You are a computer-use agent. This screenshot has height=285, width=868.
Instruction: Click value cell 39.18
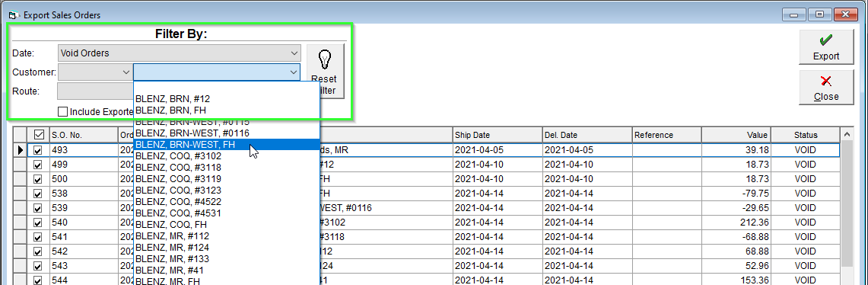pos(736,150)
